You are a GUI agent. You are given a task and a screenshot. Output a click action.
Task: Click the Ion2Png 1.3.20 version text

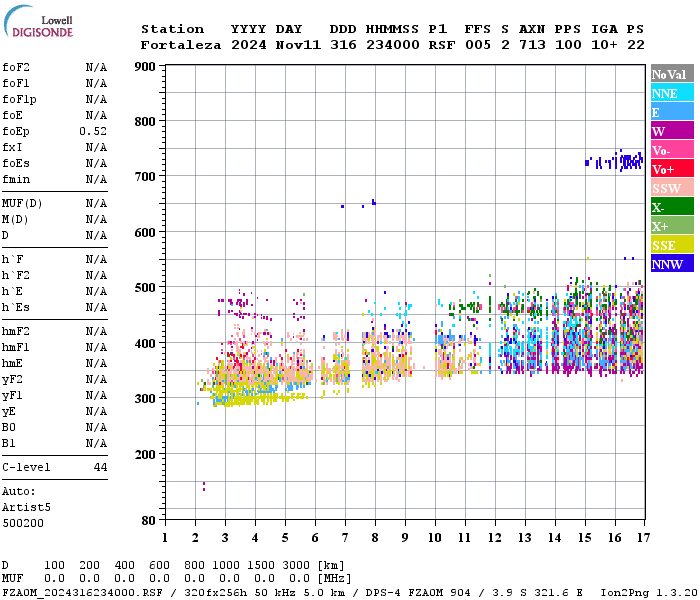(649, 593)
